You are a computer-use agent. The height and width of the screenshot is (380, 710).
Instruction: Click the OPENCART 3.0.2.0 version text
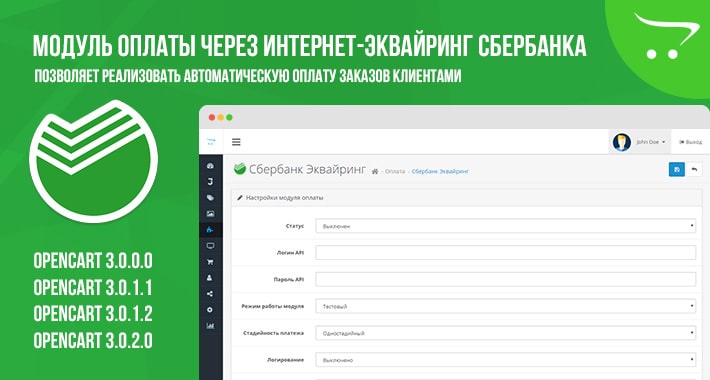click(93, 340)
